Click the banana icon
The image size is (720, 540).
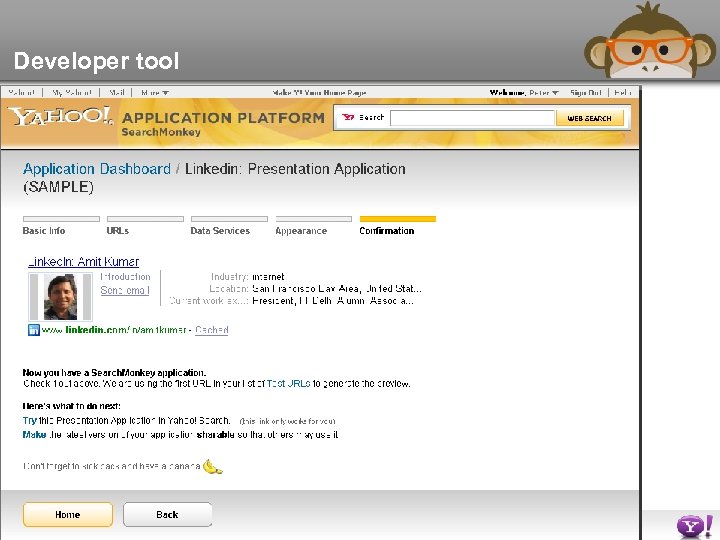(x=213, y=467)
